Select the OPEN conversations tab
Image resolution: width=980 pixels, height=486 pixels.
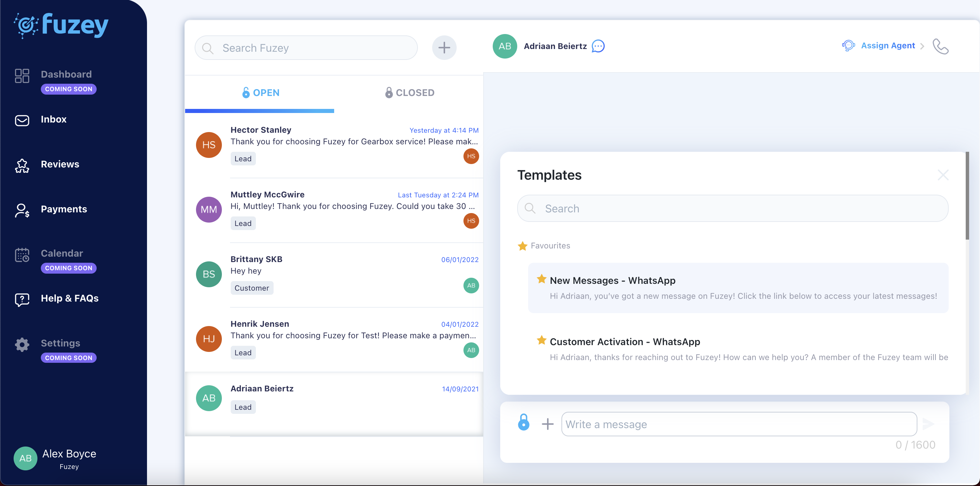tap(260, 93)
